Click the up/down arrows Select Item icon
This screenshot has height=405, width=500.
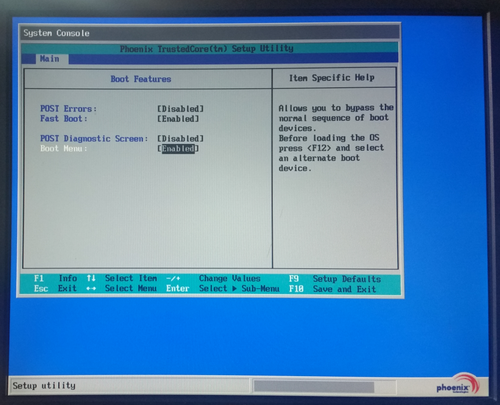(x=91, y=278)
